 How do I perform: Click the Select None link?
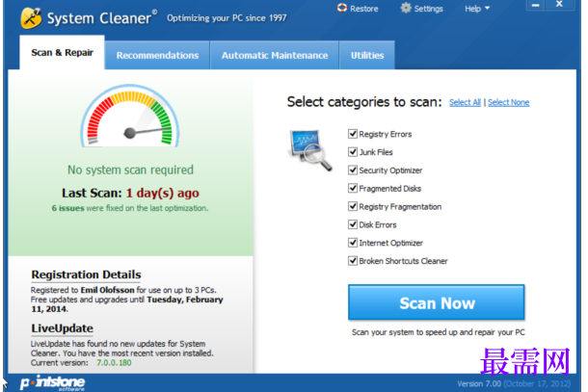pos(509,102)
